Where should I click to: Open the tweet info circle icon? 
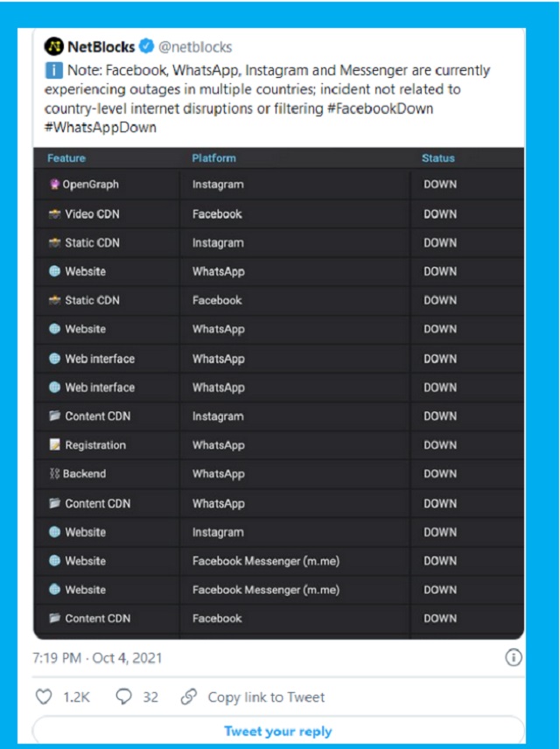pos(514,657)
